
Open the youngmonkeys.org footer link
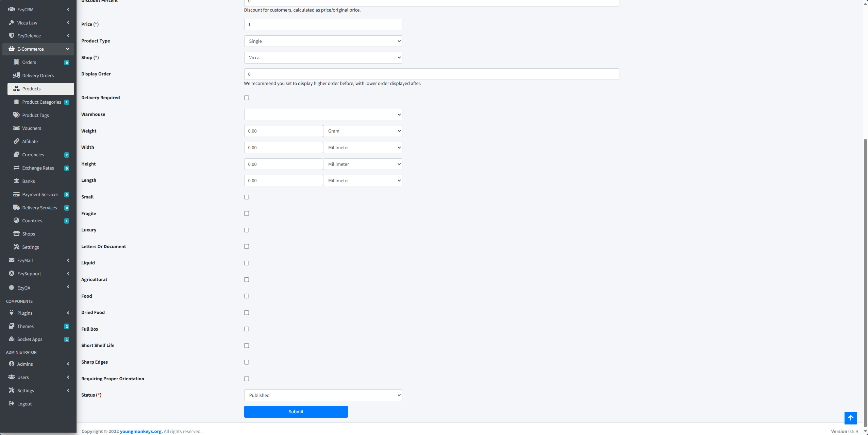point(141,431)
